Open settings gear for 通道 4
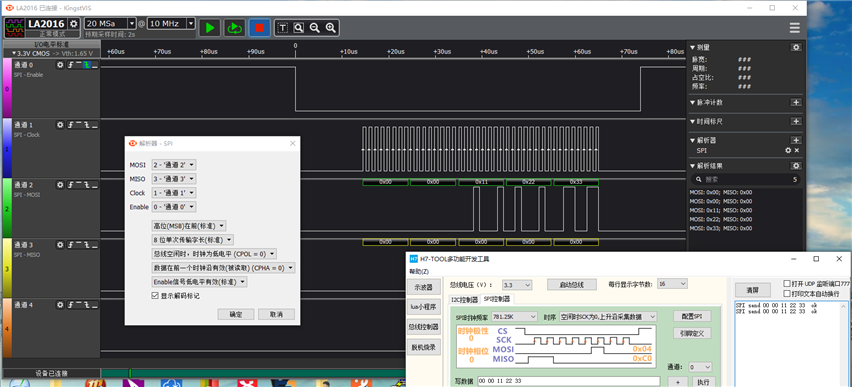 [x=60, y=305]
